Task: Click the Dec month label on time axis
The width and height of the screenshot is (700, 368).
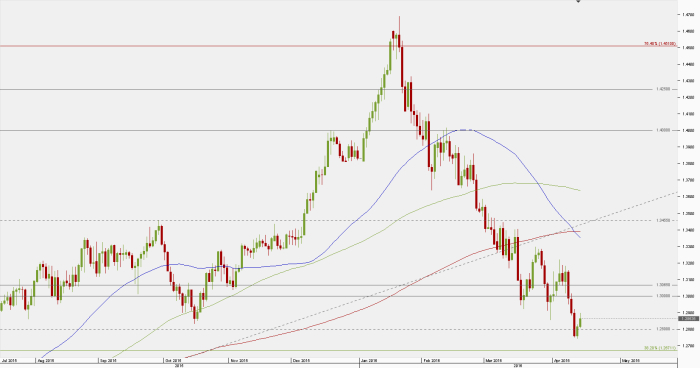Action: pos(301,360)
